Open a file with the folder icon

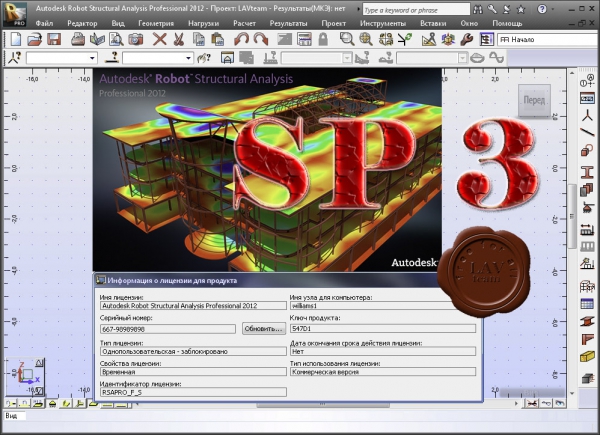[x=34, y=39]
